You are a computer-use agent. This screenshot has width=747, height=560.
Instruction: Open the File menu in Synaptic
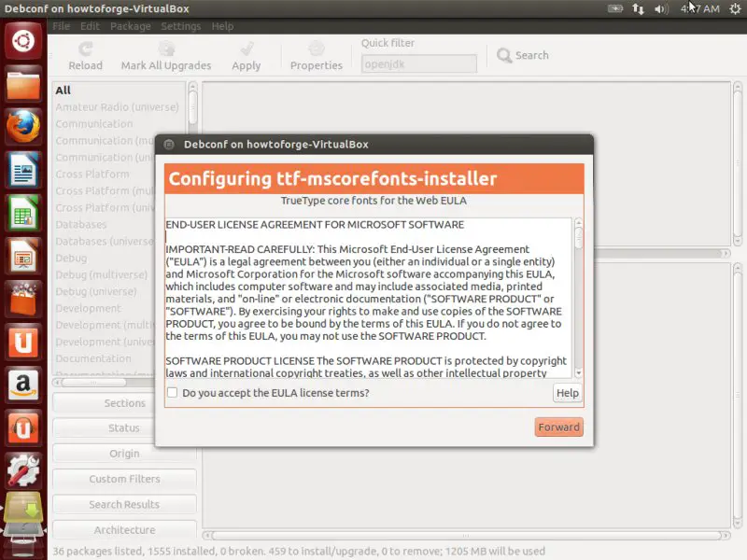pos(61,26)
